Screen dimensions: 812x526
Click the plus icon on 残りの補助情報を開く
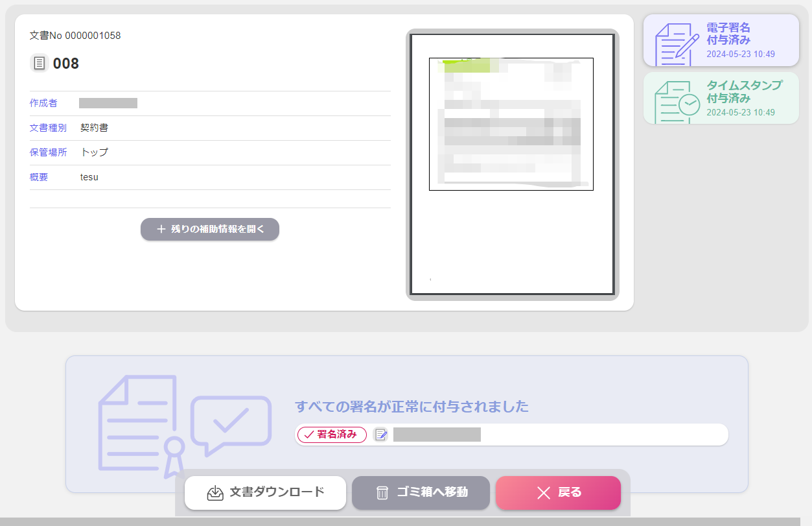tap(161, 229)
